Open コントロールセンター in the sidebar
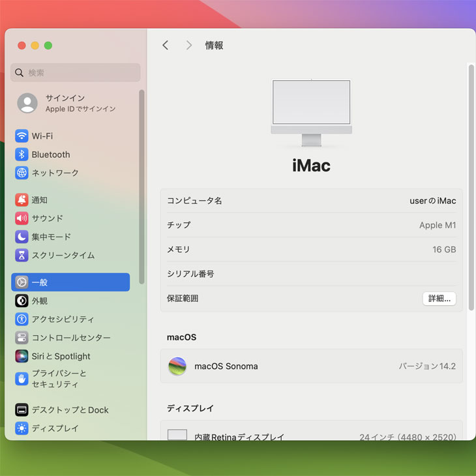476x476 pixels. (70, 338)
